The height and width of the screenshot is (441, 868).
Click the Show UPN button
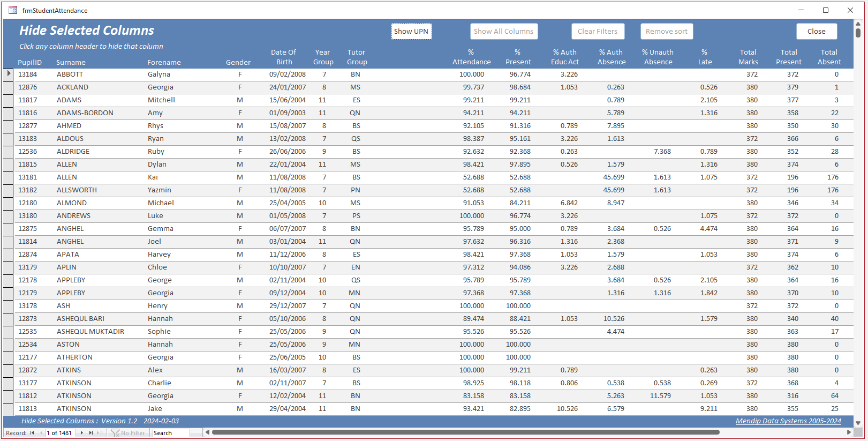coord(411,32)
